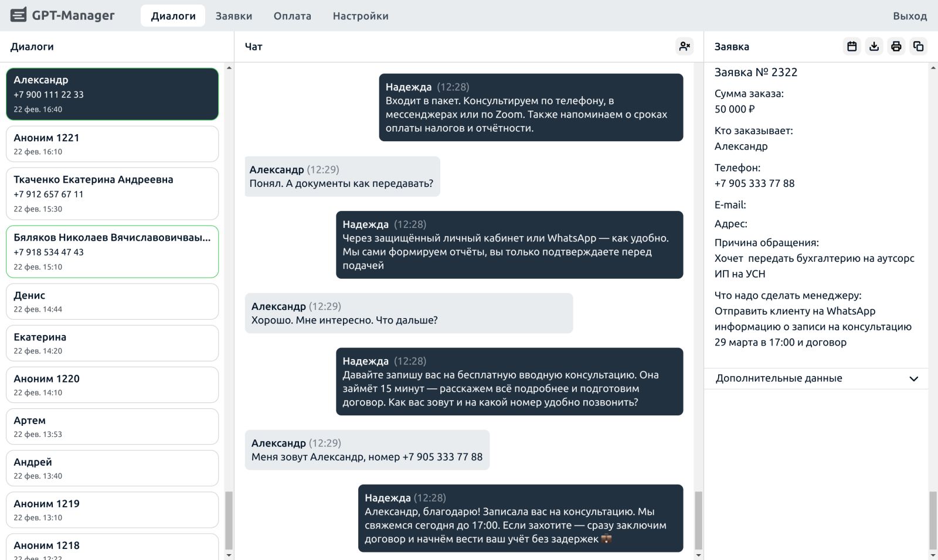The image size is (938, 560).
Task: Click the chat scrollbar up arrow
Action: 698,68
